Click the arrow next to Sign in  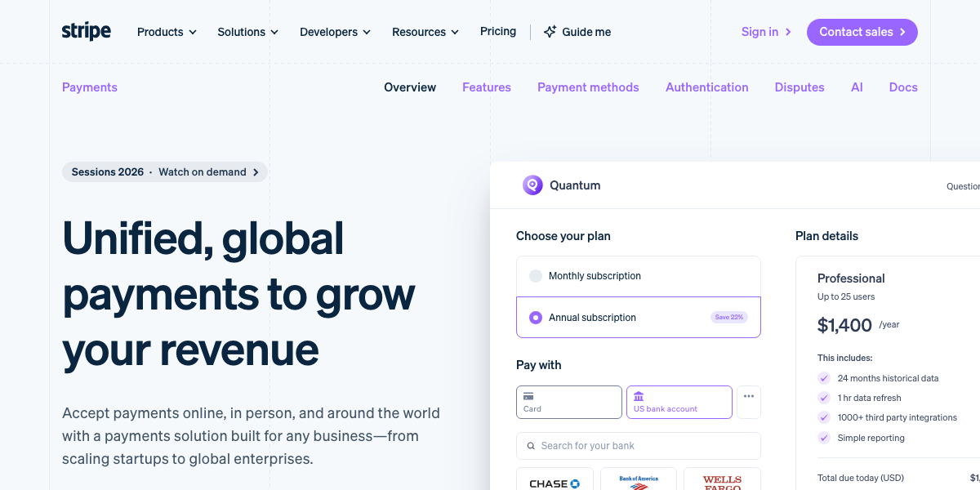tap(788, 32)
